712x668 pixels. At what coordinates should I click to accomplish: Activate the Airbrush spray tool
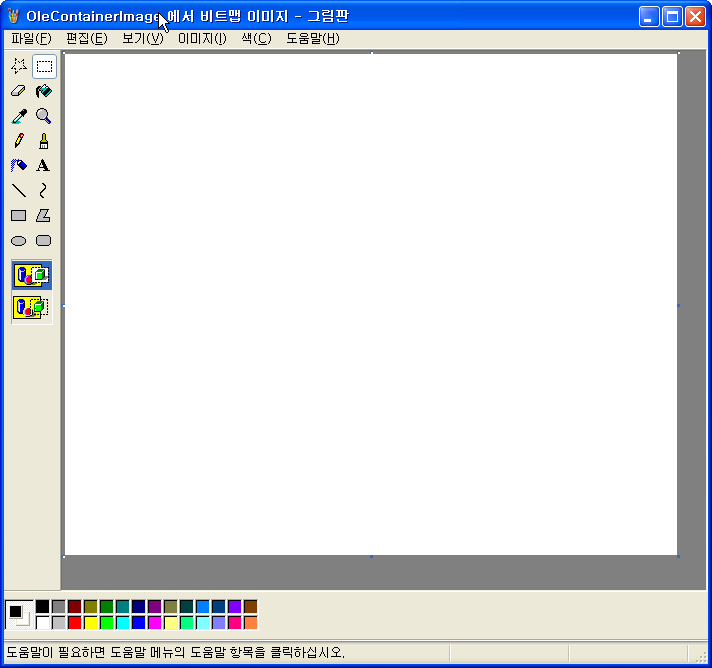(x=19, y=166)
